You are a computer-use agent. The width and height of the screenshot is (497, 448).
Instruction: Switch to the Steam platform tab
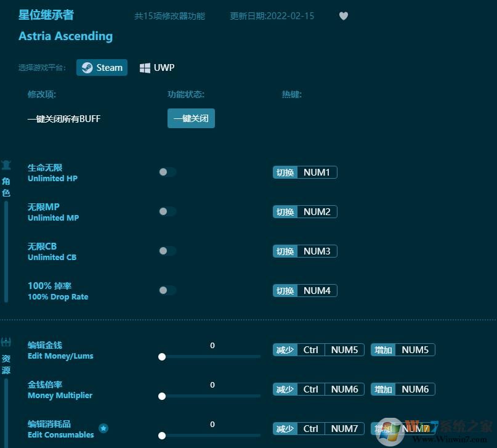(102, 68)
